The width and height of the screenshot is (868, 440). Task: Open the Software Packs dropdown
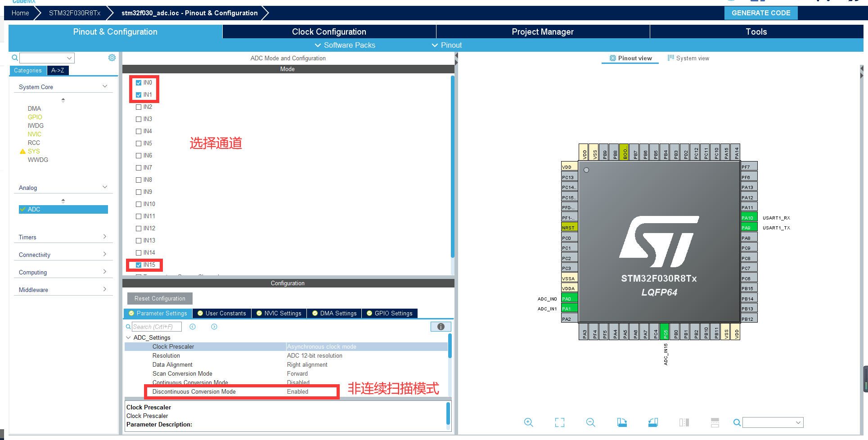pyautogui.click(x=345, y=45)
